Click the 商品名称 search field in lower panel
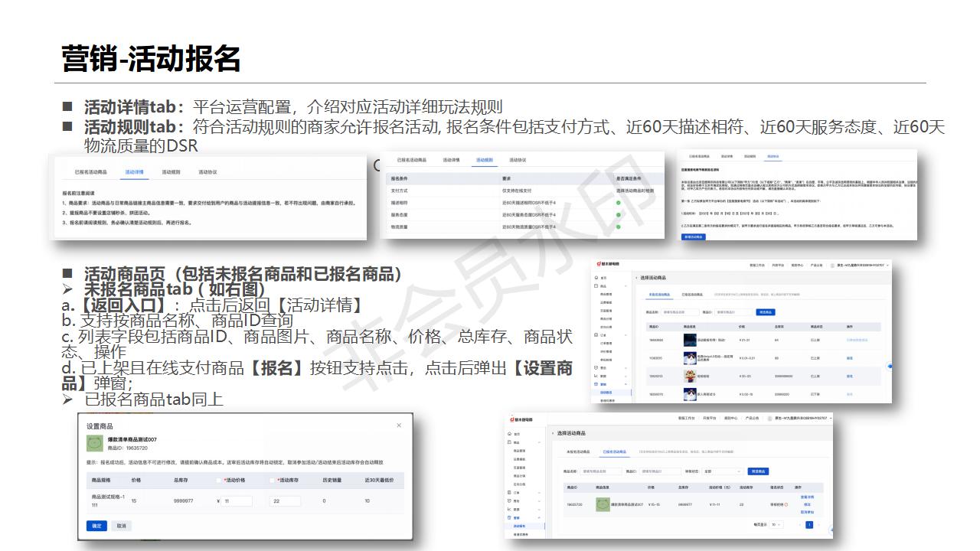 [x=600, y=471]
